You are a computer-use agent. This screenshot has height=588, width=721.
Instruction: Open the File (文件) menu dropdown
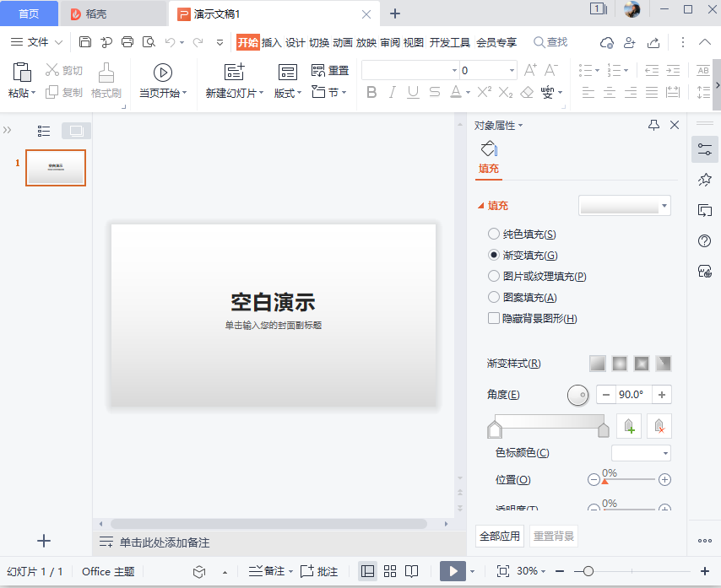pos(36,42)
